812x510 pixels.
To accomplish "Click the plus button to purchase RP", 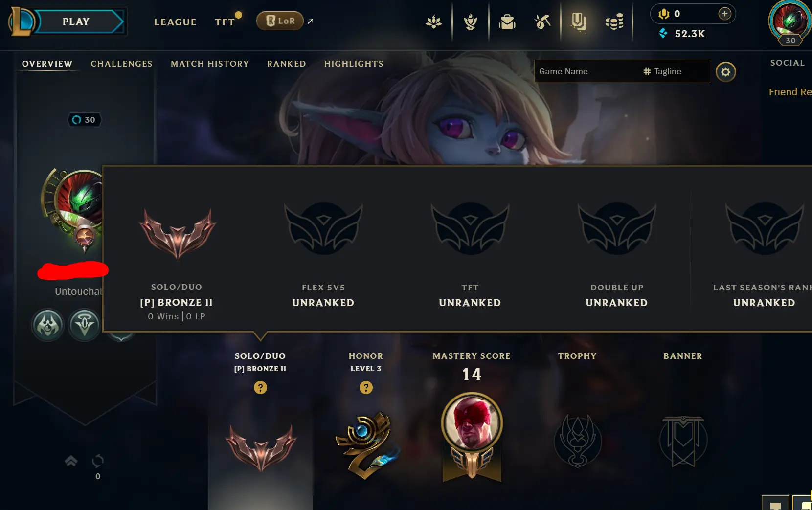I will (x=724, y=14).
